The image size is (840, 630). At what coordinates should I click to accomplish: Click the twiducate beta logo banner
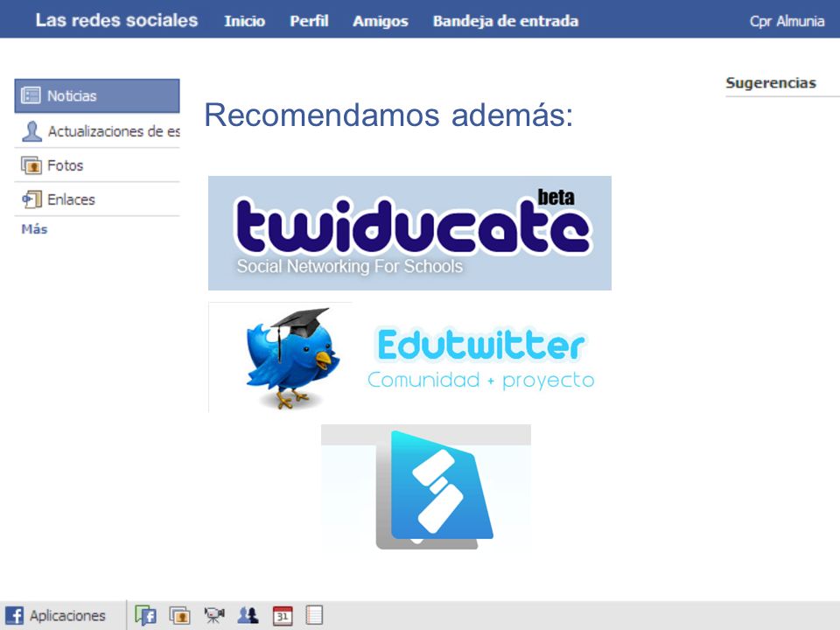[x=409, y=233]
